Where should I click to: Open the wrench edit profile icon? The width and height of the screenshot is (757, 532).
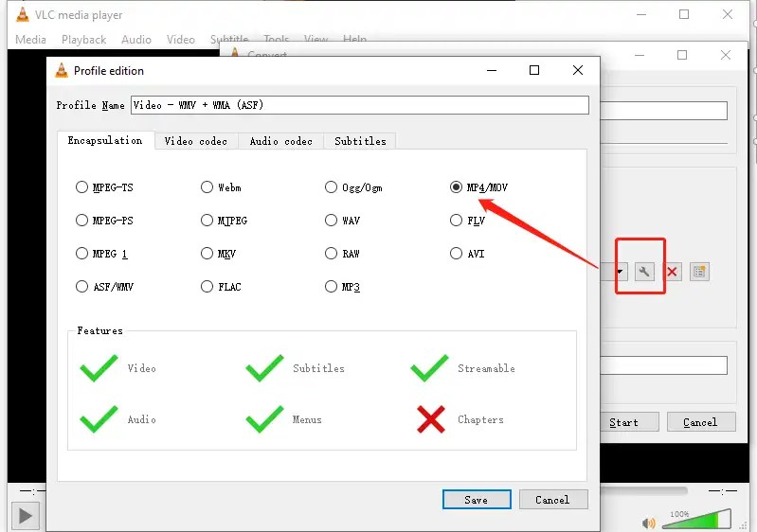tap(643, 272)
